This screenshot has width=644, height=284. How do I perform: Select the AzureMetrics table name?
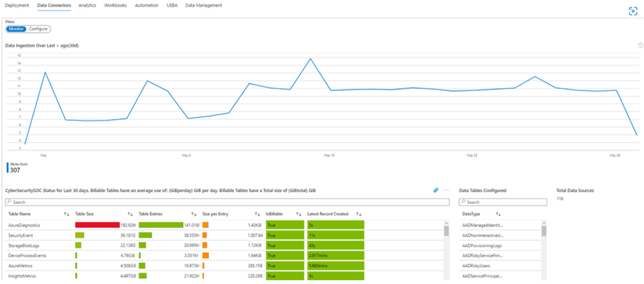[x=20, y=266]
